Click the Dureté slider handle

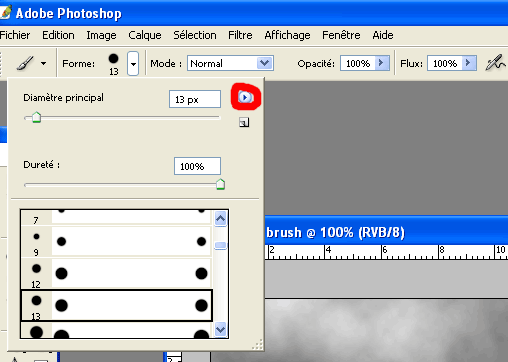(220, 184)
